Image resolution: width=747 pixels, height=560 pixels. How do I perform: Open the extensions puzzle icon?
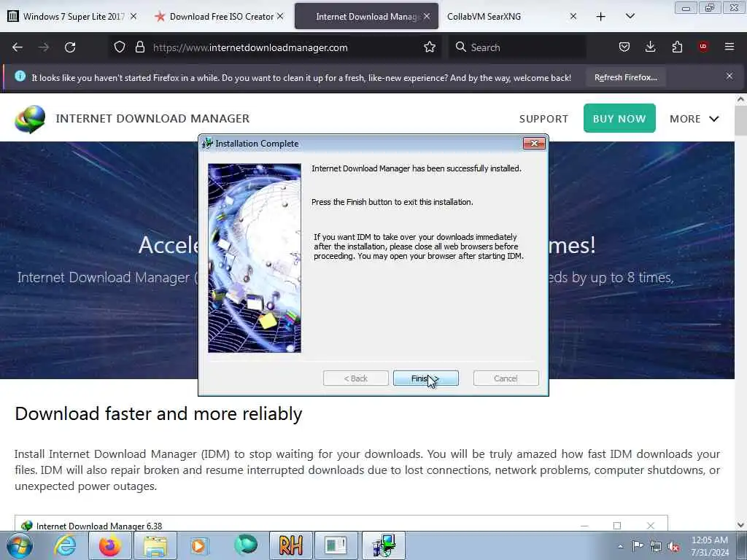[677, 47]
